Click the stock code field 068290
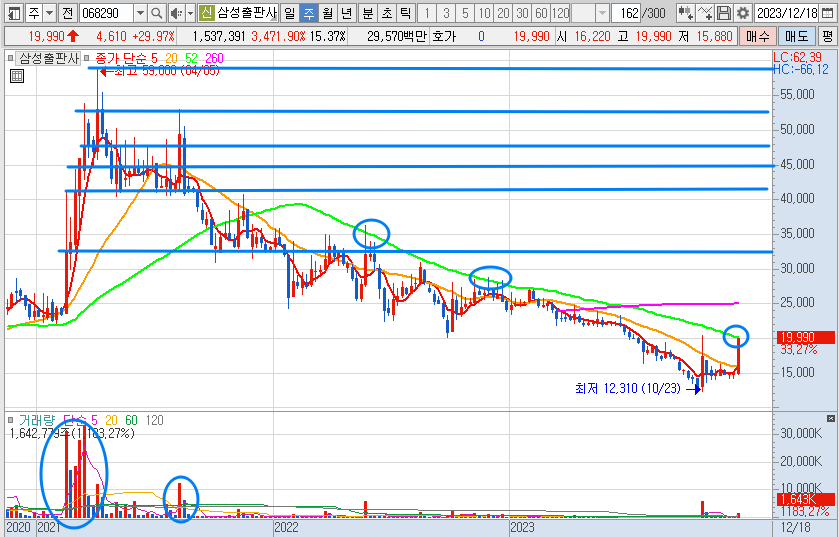The height and width of the screenshot is (537, 839). coord(106,13)
